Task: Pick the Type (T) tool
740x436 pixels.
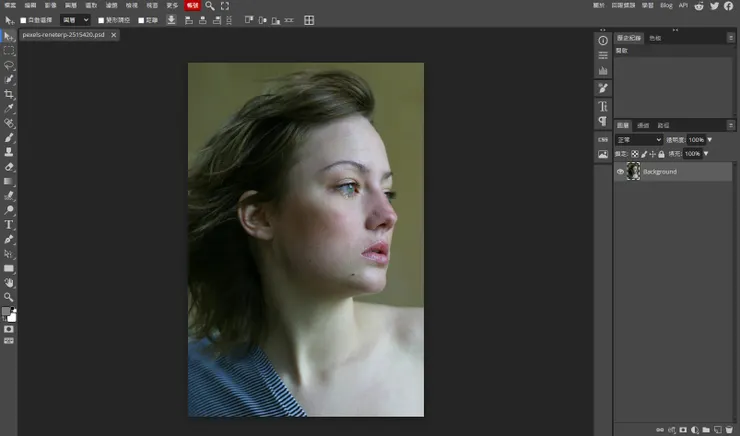Action: [9, 225]
